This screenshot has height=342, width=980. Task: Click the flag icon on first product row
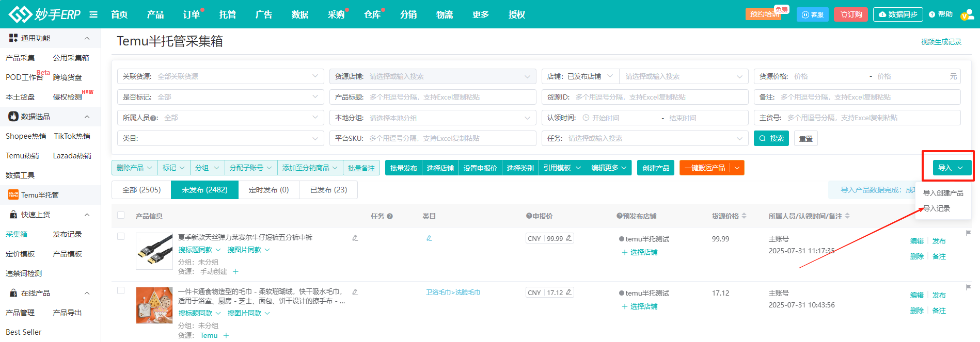(969, 233)
